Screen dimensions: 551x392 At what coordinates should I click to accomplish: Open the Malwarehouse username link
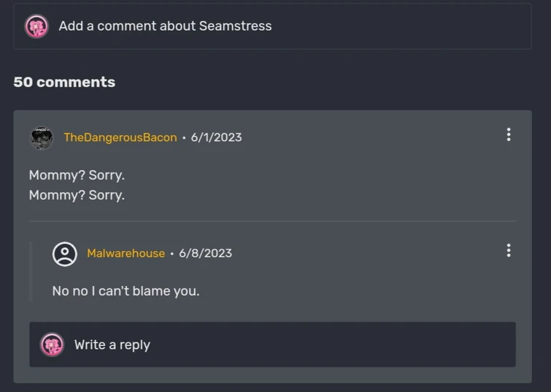click(126, 253)
